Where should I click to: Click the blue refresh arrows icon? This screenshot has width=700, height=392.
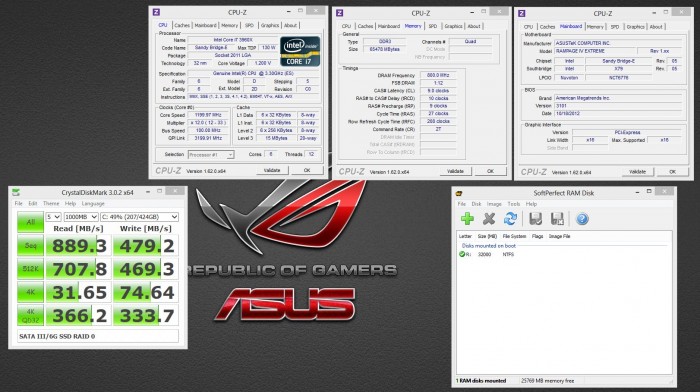tap(510, 219)
